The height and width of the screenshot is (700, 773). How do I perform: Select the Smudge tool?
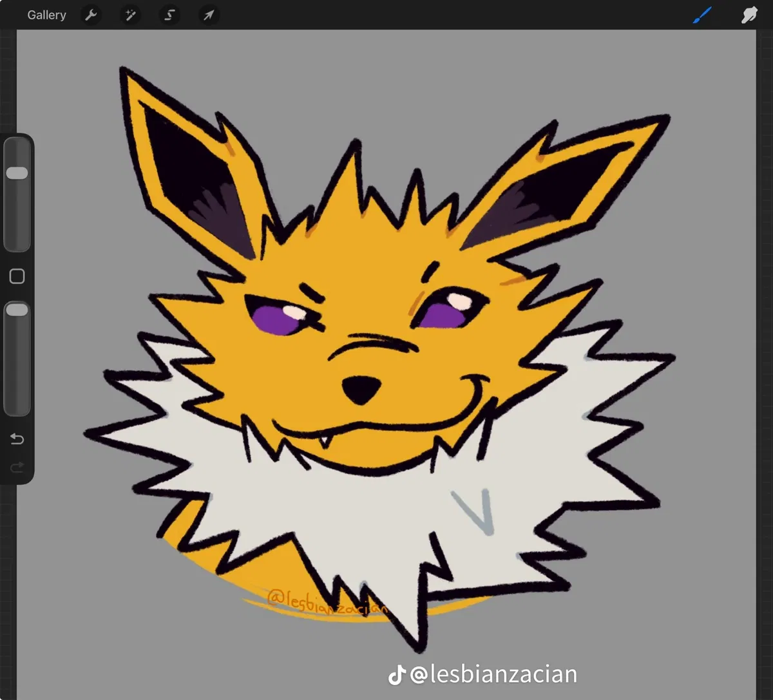coord(749,15)
